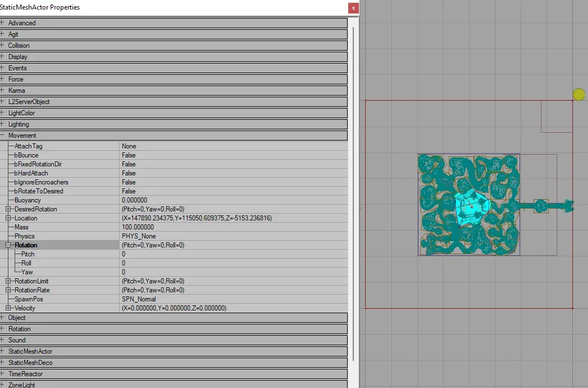The image size is (588, 388).
Task: Click the Yaw value field
Action: pos(234,272)
